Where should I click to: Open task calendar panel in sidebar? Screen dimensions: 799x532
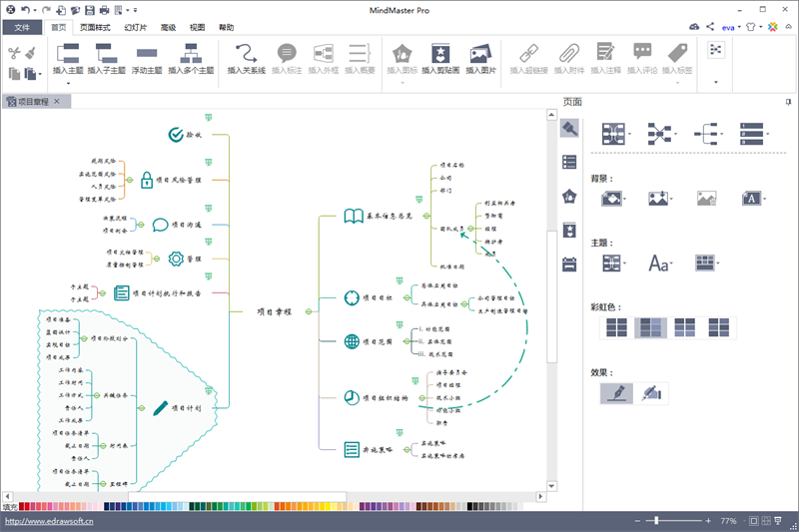click(569, 265)
